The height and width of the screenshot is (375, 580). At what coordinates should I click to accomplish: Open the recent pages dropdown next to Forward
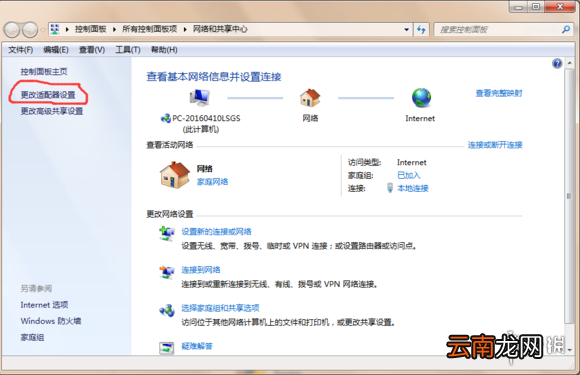tap(43, 30)
